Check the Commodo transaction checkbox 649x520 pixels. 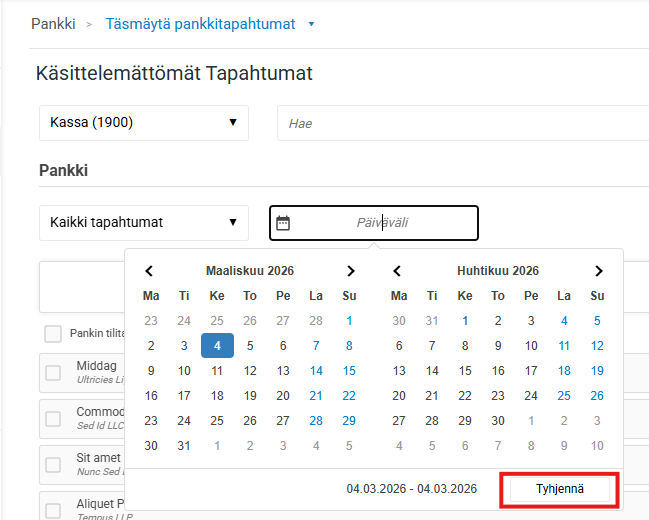click(53, 419)
